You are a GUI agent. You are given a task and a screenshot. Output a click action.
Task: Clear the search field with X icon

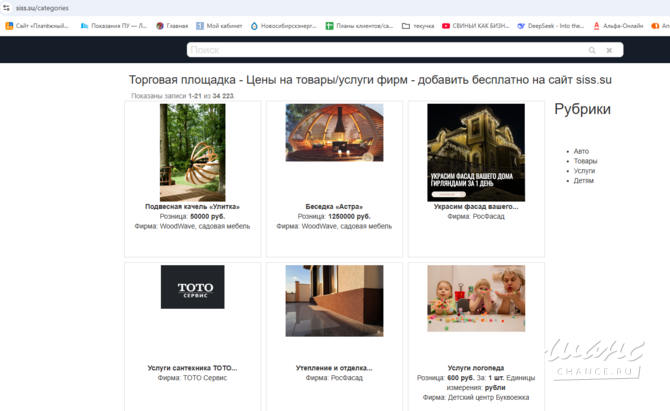(x=609, y=50)
